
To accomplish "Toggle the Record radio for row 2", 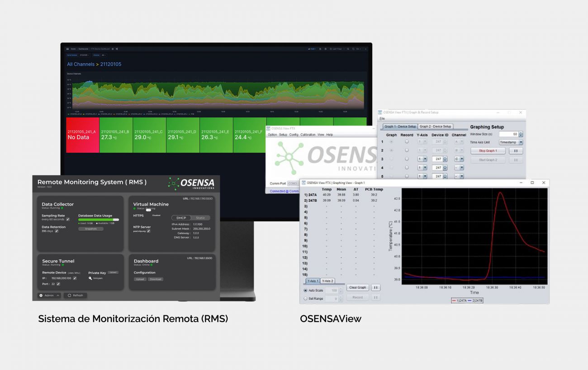I will coord(407,150).
